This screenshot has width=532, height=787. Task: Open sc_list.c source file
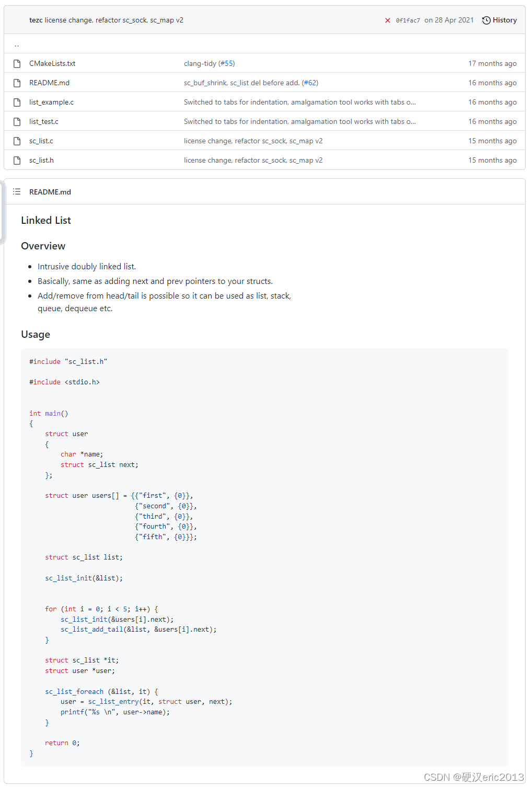pyautogui.click(x=41, y=141)
